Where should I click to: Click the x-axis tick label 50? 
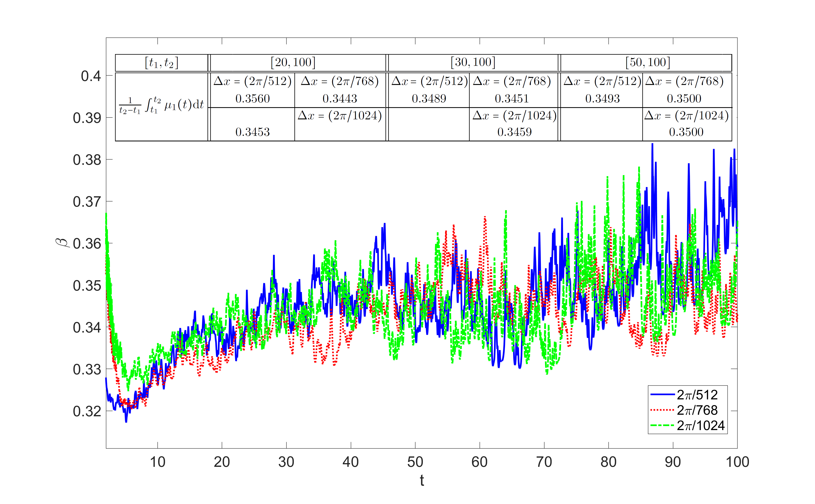tap(415, 462)
